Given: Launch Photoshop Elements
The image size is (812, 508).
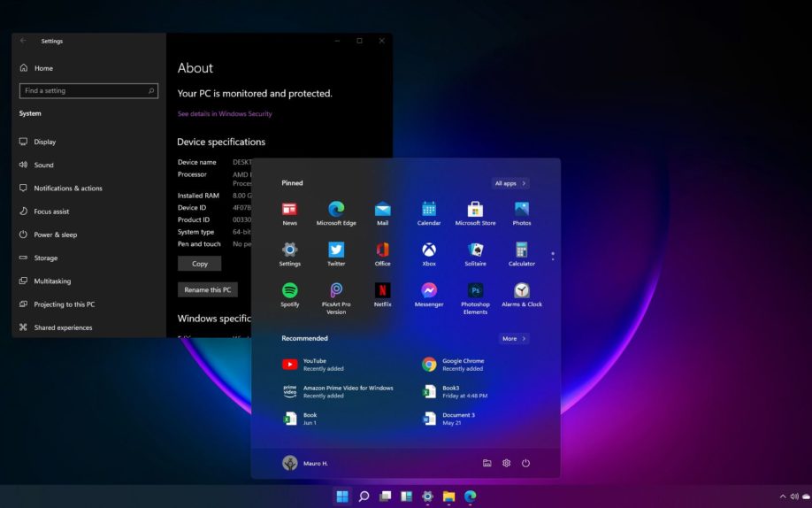Looking at the screenshot, I should (475, 298).
